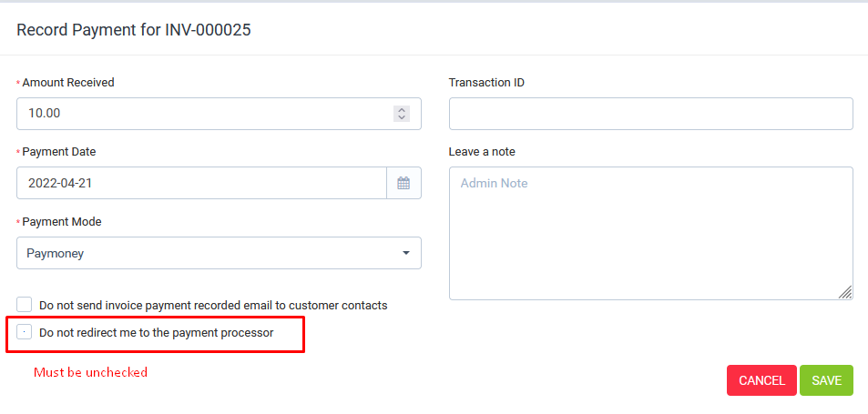Open the calendar date picker icon
Viewport: 868px width, 414px height.
pyautogui.click(x=403, y=183)
